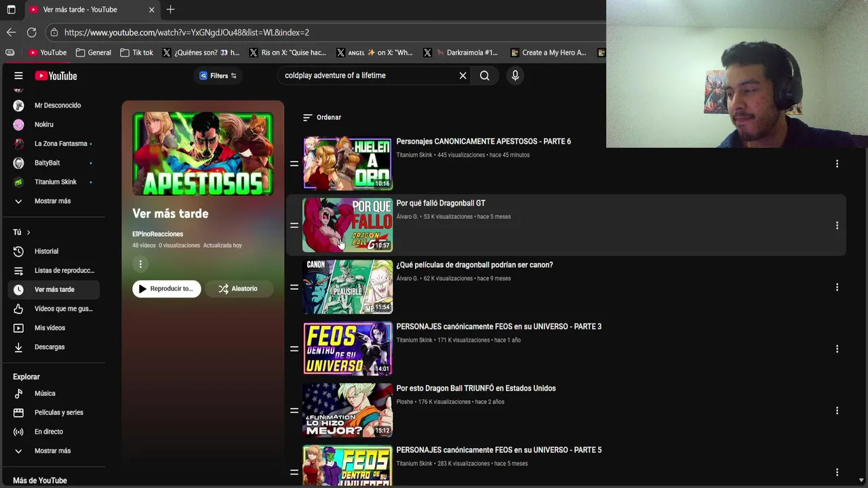Image resolution: width=868 pixels, height=488 pixels.
Task: Click Álvaro G. channel name under Dragonball GT
Action: 407,217
